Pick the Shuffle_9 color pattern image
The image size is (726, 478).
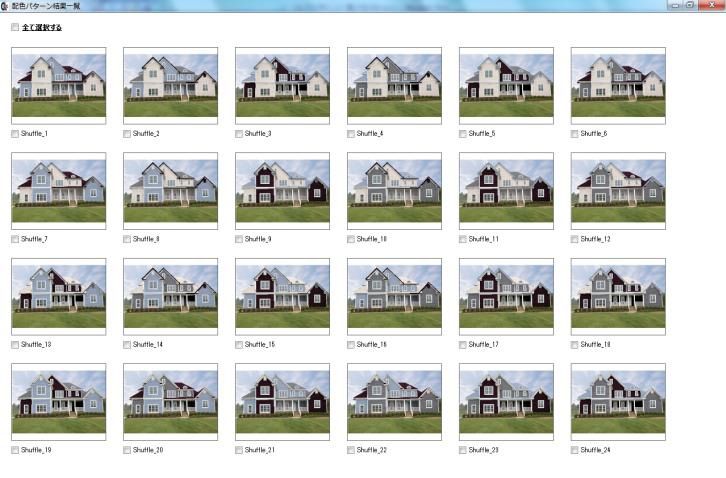coord(282,191)
